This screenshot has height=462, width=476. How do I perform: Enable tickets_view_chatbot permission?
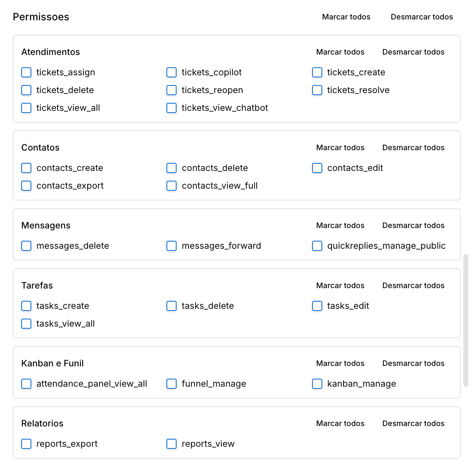coord(172,108)
